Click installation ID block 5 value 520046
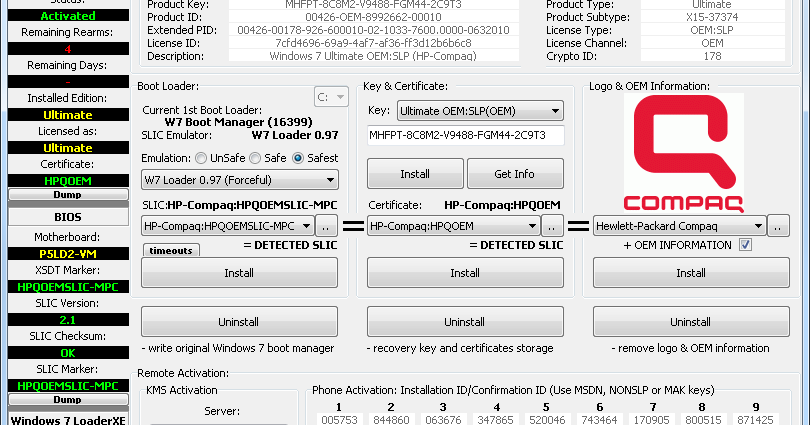This screenshot has width=810, height=425. 547,420
